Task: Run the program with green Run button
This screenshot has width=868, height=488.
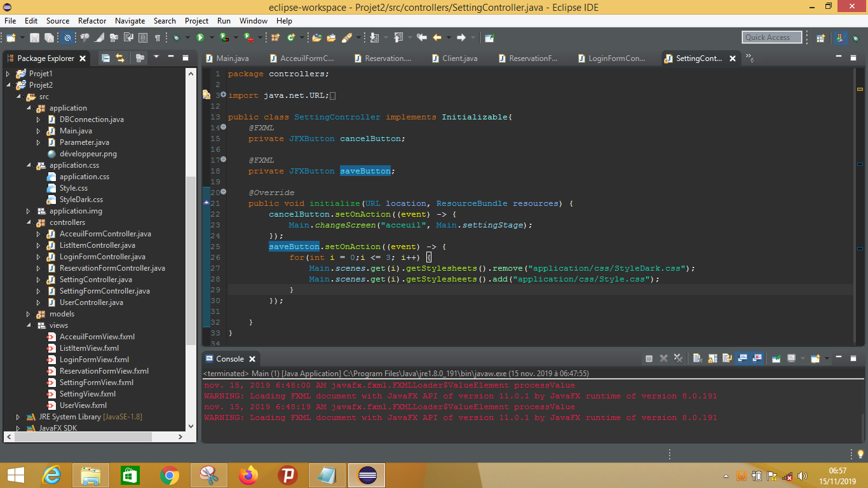Action: click(x=200, y=37)
